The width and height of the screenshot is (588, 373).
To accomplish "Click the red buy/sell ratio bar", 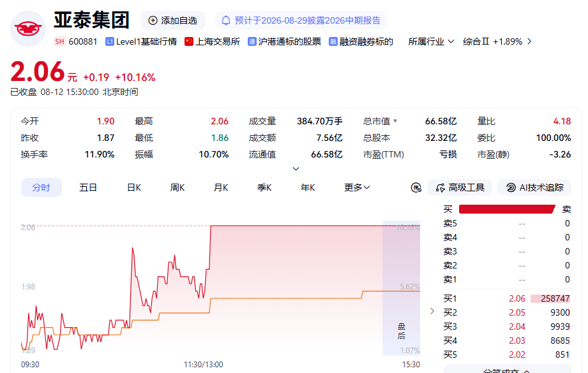I will (507, 209).
